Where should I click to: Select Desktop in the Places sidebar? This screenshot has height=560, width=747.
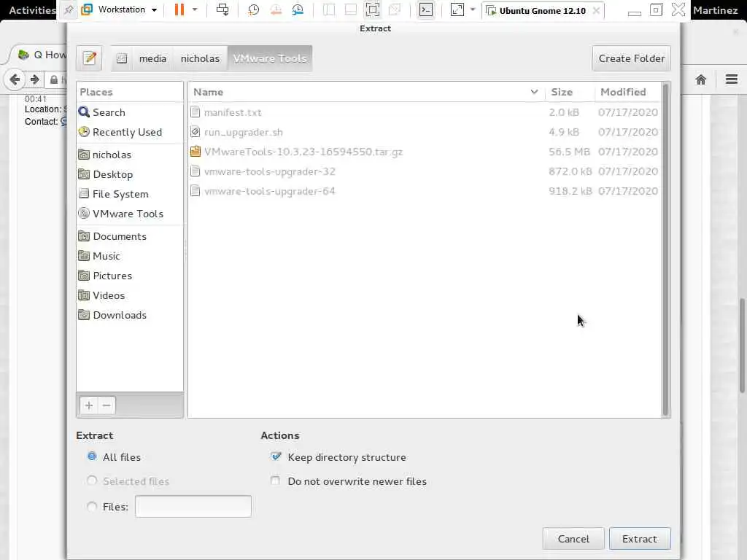[130, 174]
